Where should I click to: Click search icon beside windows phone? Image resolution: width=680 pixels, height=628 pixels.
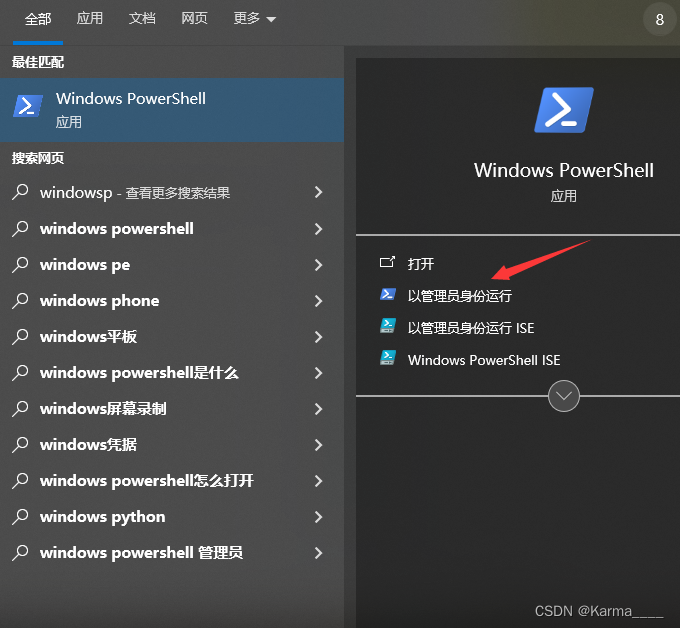pos(20,301)
